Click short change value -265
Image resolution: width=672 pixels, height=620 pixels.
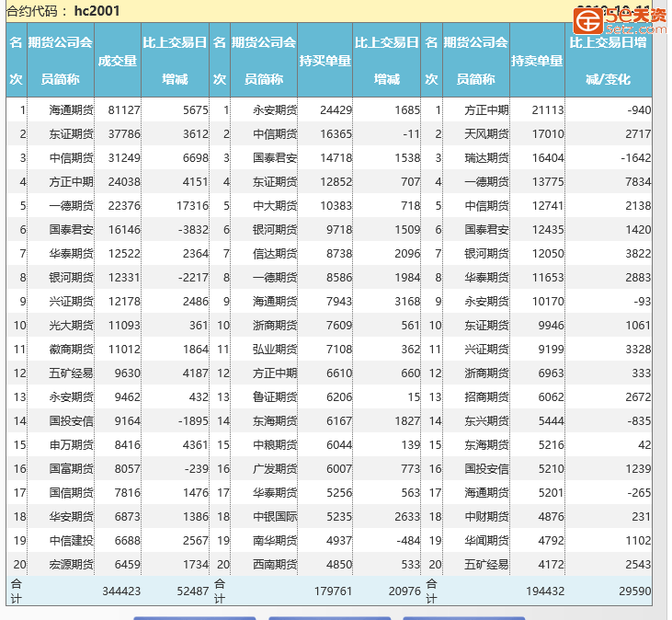tap(640, 493)
